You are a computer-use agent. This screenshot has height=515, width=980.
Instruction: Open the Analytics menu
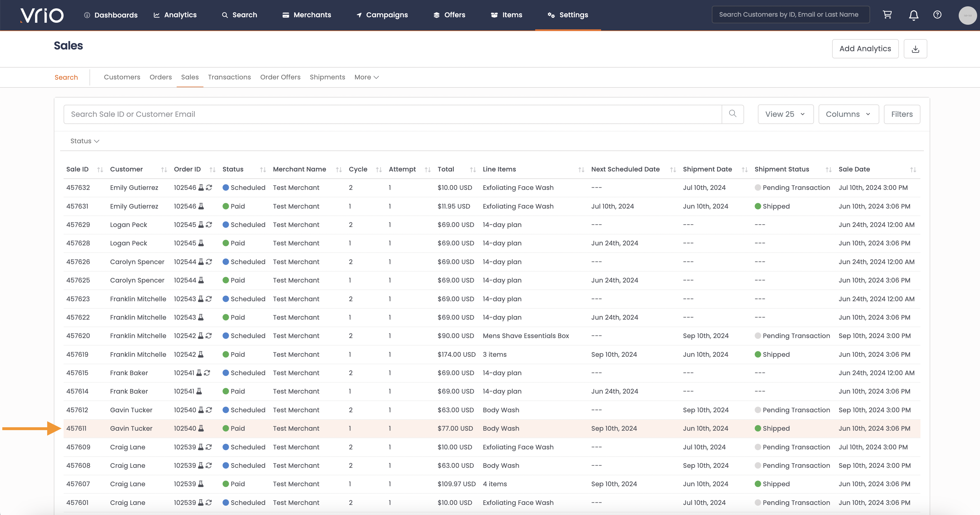pyautogui.click(x=175, y=15)
